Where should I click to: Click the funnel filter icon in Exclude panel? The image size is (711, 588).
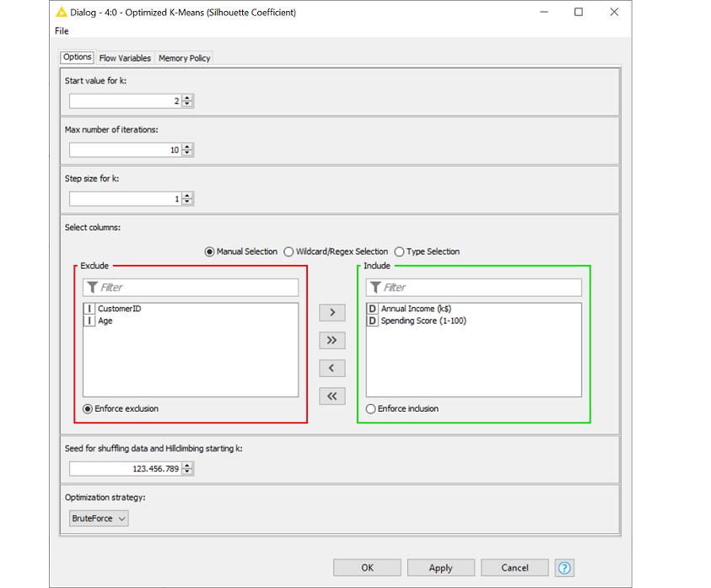tap(93, 287)
